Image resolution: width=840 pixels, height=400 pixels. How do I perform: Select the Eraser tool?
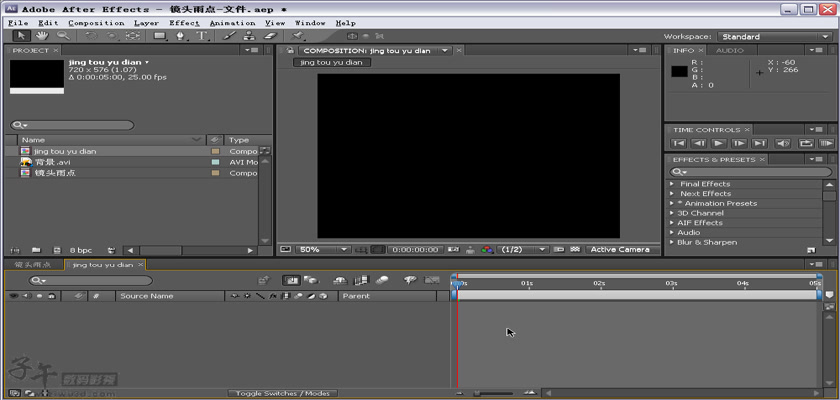[271, 36]
